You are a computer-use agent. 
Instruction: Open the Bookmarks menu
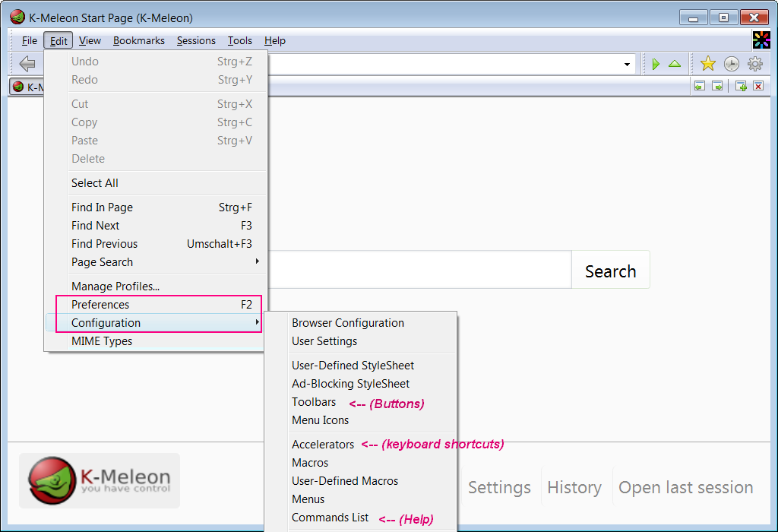(138, 40)
